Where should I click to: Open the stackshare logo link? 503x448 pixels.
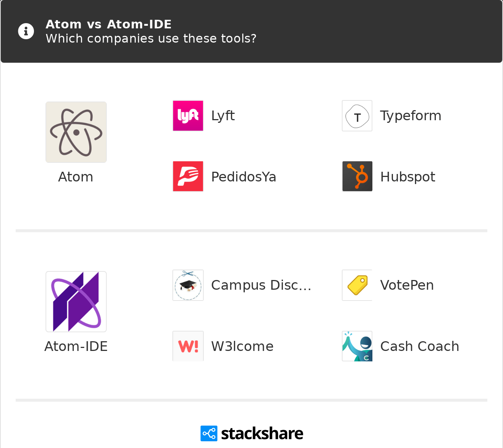coord(252,433)
